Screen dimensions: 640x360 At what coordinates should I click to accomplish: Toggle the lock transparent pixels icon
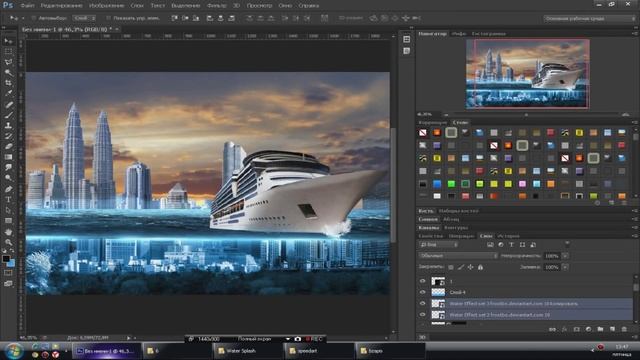tap(451, 267)
